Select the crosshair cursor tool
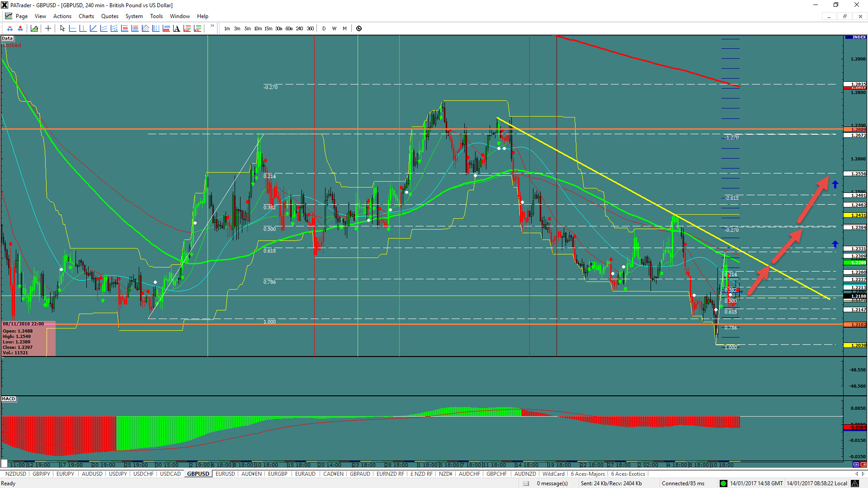 48,28
